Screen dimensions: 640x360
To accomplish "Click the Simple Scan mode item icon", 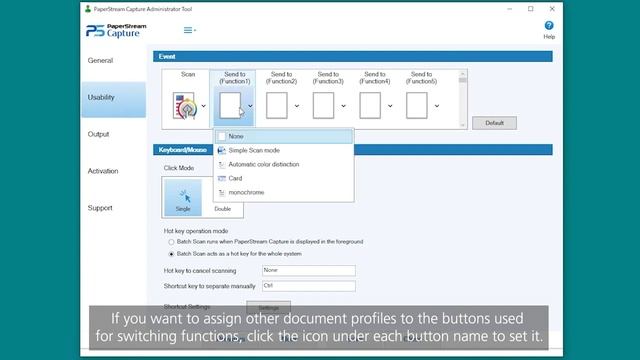I will (x=222, y=151).
